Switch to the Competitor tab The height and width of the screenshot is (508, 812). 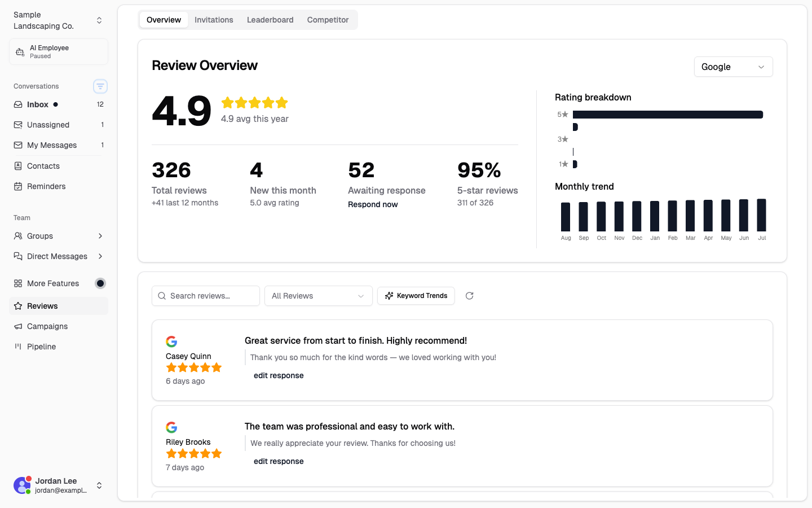pos(328,20)
